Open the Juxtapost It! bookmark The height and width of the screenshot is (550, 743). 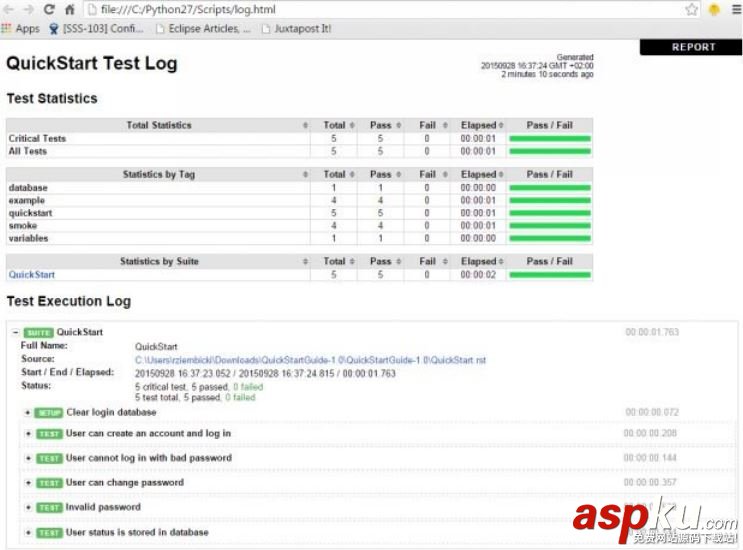point(297,29)
